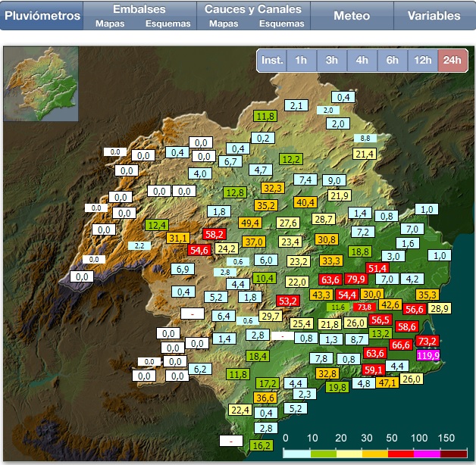The image size is (476, 465).
Task: Open Mapas under Cauces y Canales
Action: (223, 23)
